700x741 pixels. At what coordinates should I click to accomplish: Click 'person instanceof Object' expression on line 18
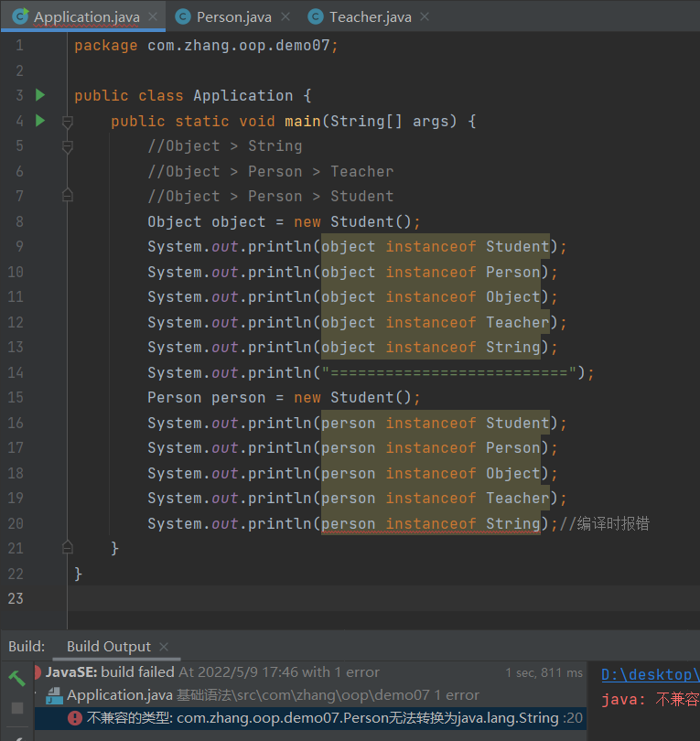pos(431,473)
